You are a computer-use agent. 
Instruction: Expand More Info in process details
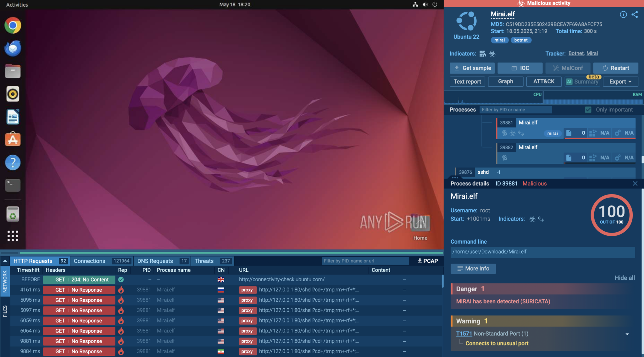point(473,268)
